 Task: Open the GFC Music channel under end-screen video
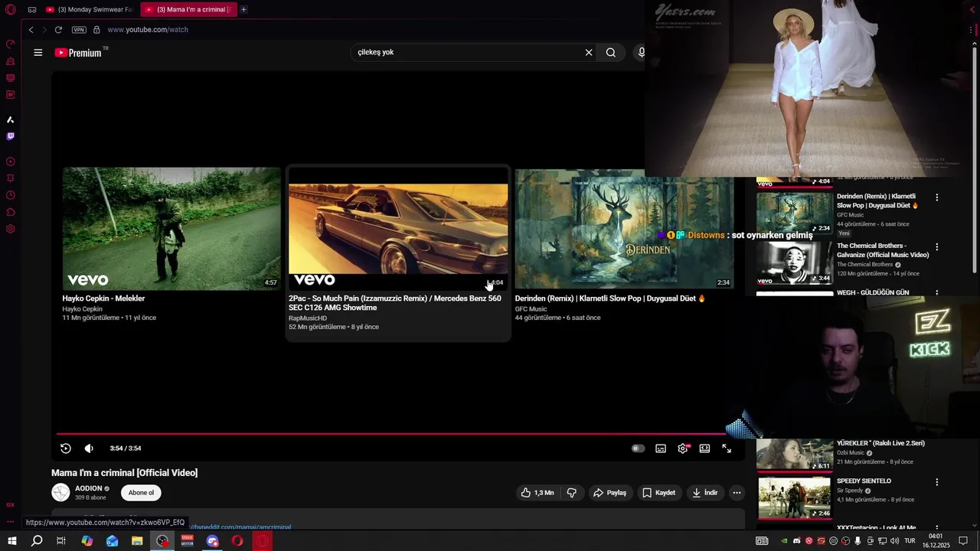click(x=531, y=309)
